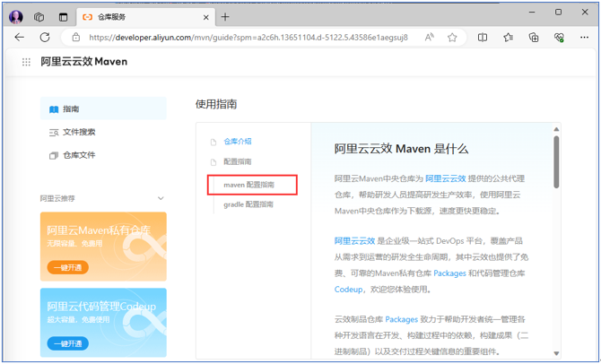Add this page to favorites star
Viewport: 601px width, 364px height.
point(452,37)
